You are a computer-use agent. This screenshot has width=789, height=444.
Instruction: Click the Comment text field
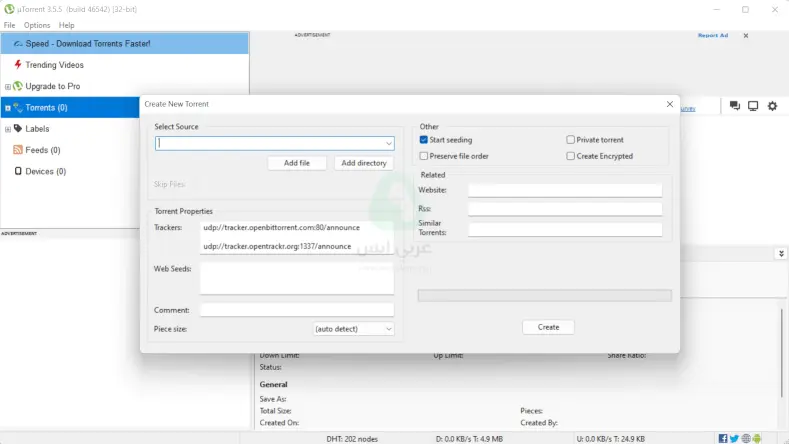pyautogui.click(x=297, y=310)
